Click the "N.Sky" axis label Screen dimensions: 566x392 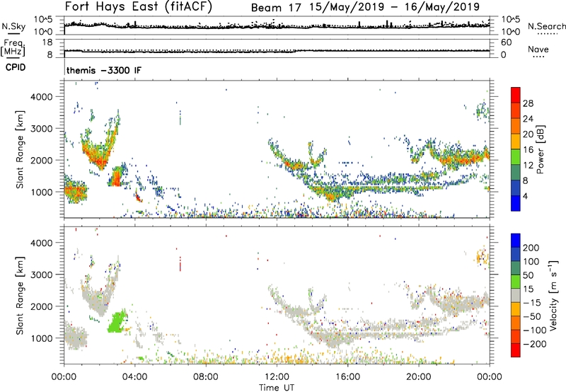13,26
